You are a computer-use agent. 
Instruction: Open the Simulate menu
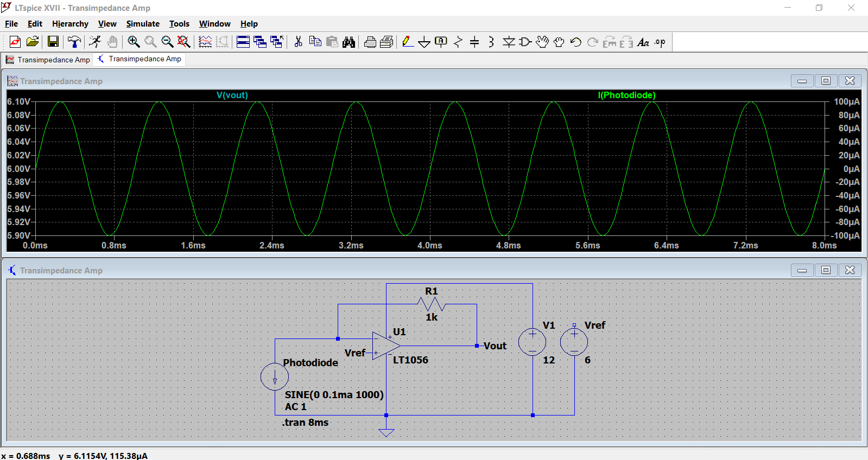(x=143, y=24)
